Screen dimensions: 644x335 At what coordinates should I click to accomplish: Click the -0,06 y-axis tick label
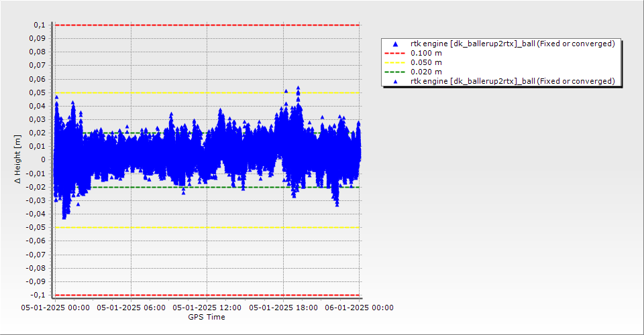click(36, 241)
